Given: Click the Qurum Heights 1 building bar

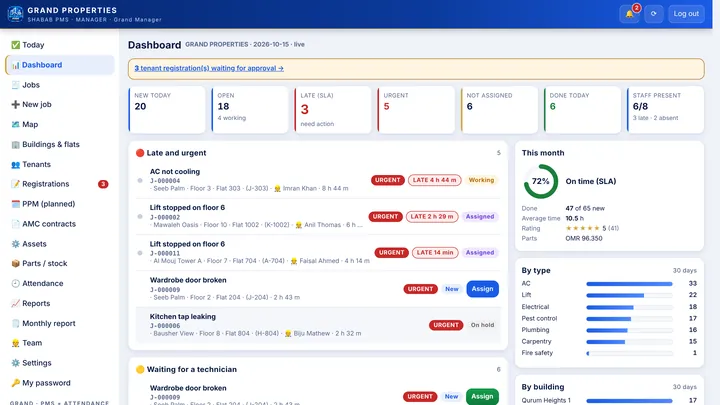Looking at the screenshot, I should (629, 401).
